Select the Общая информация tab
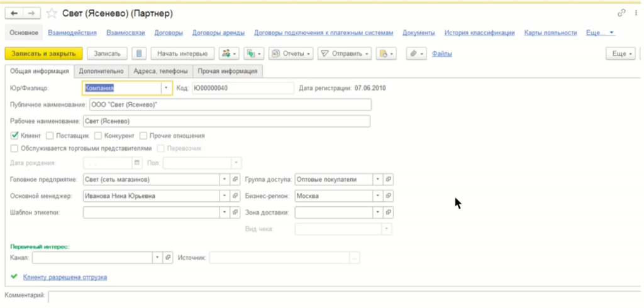The image size is (644, 308). pos(40,71)
